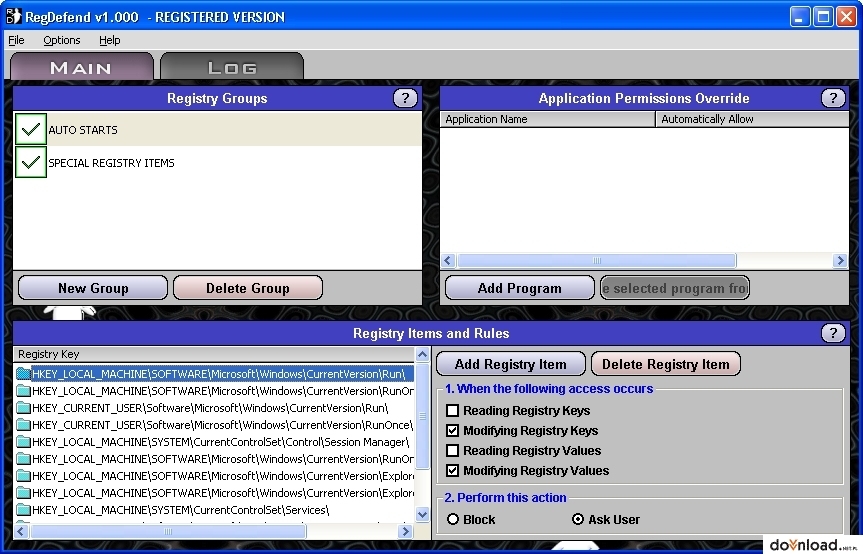Screen dimensions: 863x554
Task: Click the registry key vertical scrollbar thumb
Action: (422, 416)
